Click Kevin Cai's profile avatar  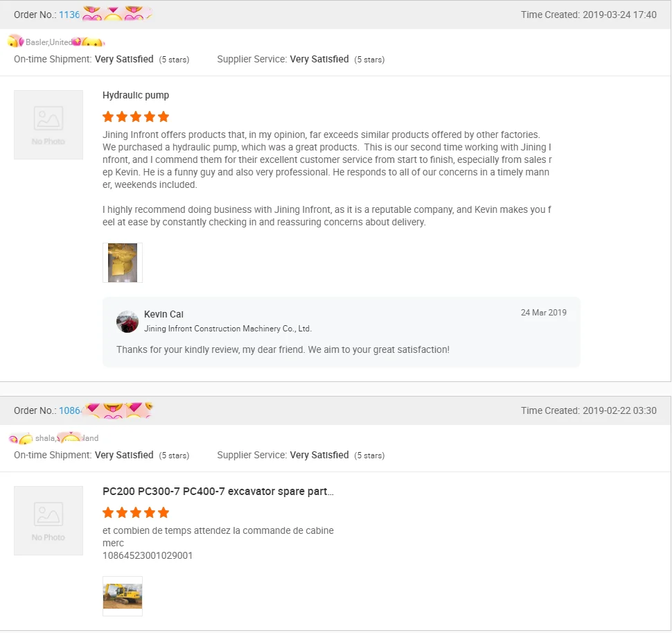(127, 322)
